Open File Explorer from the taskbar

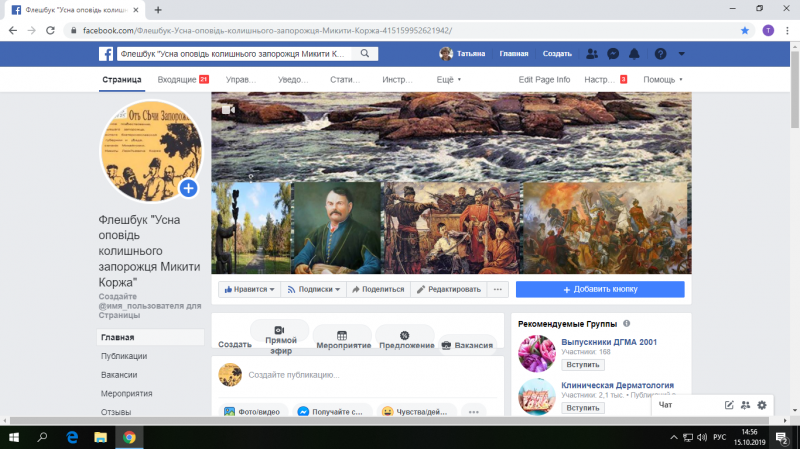coord(101,437)
